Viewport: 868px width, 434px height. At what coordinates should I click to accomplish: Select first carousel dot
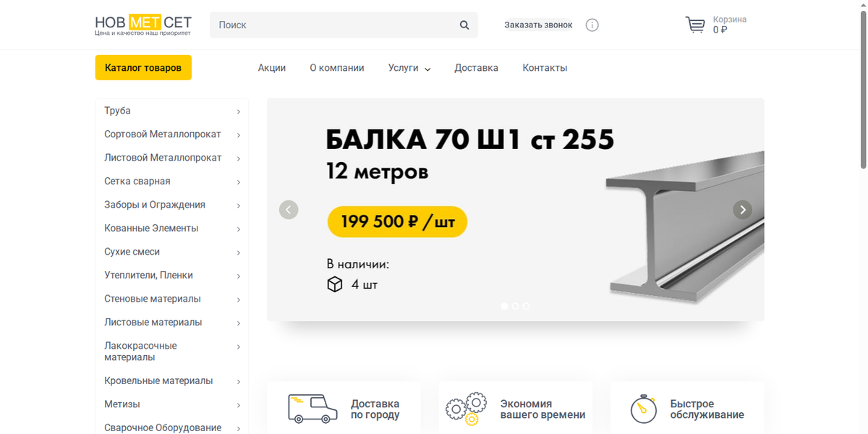[505, 306]
